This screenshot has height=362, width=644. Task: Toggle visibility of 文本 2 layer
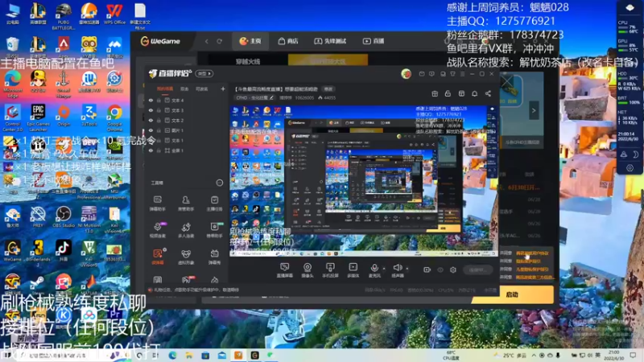[x=151, y=120]
